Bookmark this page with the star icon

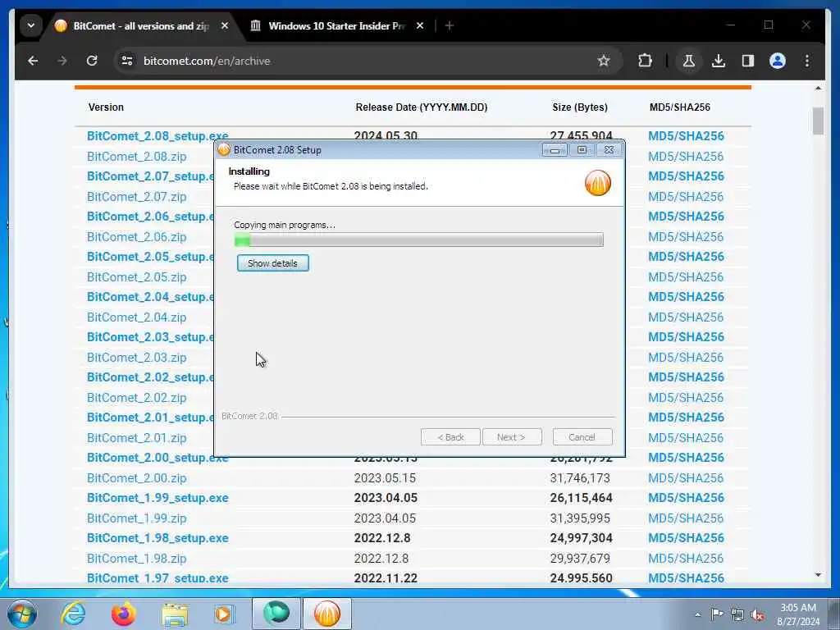[x=604, y=61]
